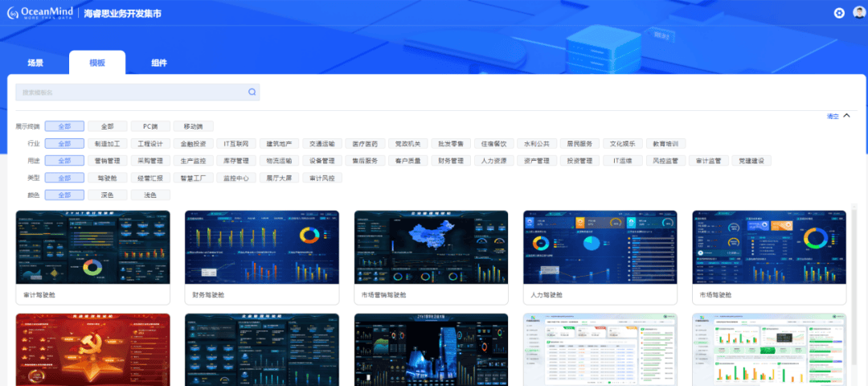The width and height of the screenshot is (868, 386).
Task: Filter usage by 客户质量
Action: [x=408, y=161]
